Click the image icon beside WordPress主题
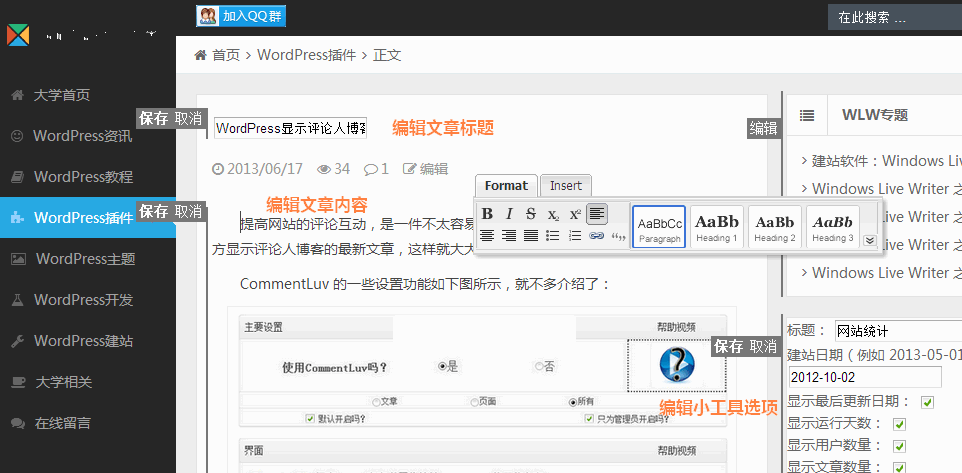Image resolution: width=962 pixels, height=473 pixels. pos(18,259)
